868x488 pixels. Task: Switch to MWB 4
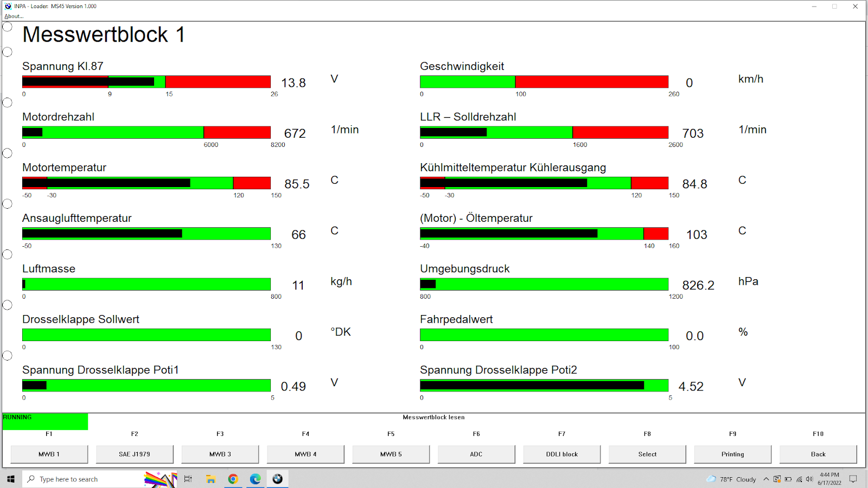pyautogui.click(x=305, y=454)
